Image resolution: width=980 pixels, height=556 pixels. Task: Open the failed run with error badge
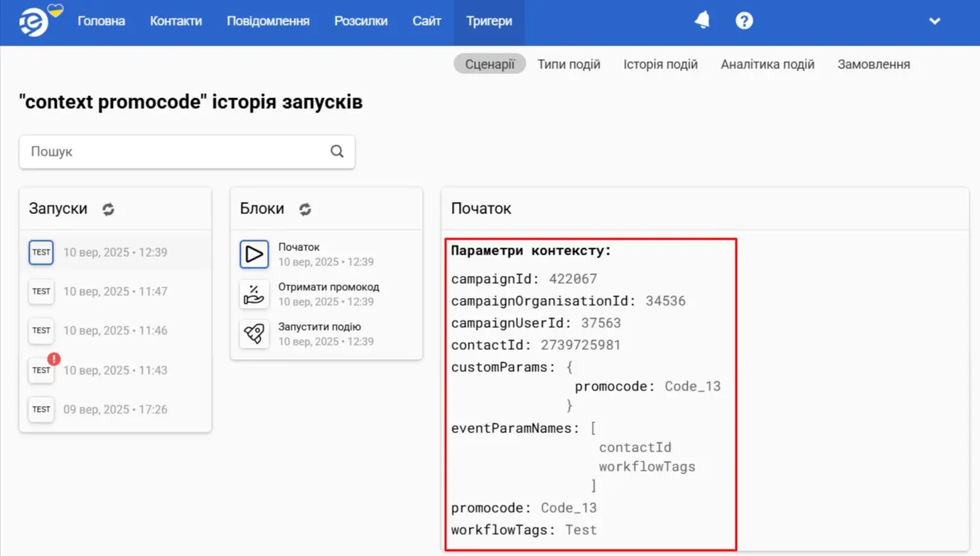pos(42,370)
